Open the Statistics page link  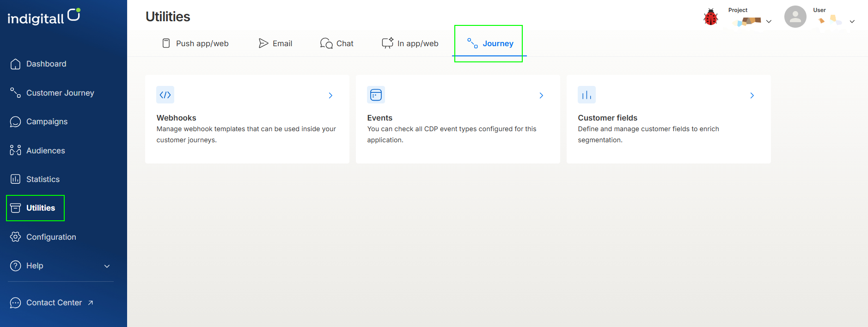click(43, 179)
